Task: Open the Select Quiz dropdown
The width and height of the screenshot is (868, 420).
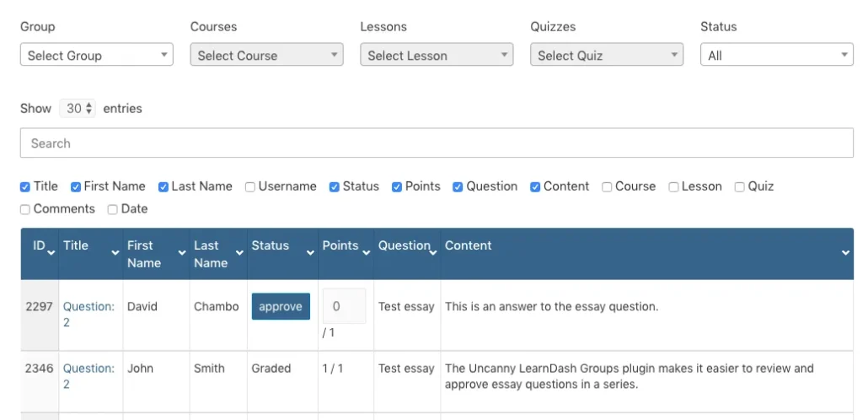Action: click(606, 56)
